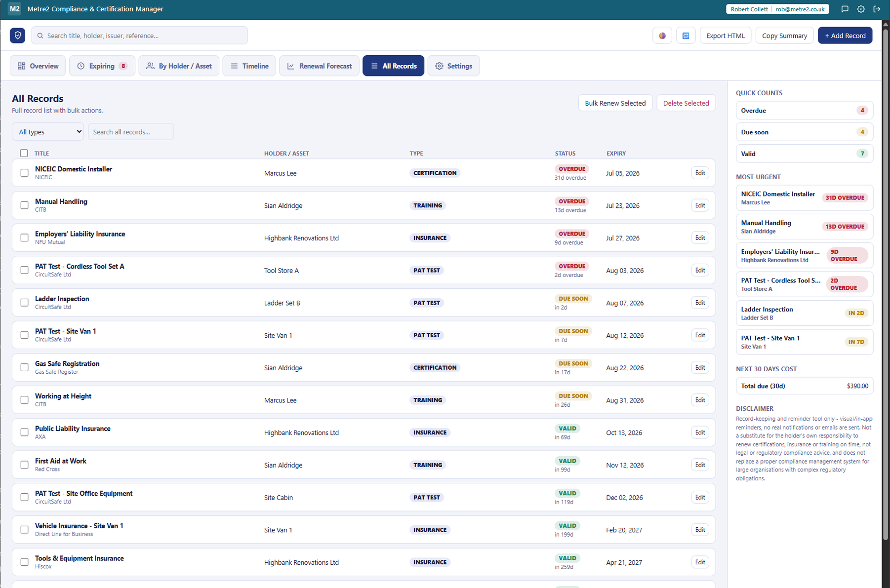
Task: Switch to Renewal Forecast tab
Action: click(319, 66)
